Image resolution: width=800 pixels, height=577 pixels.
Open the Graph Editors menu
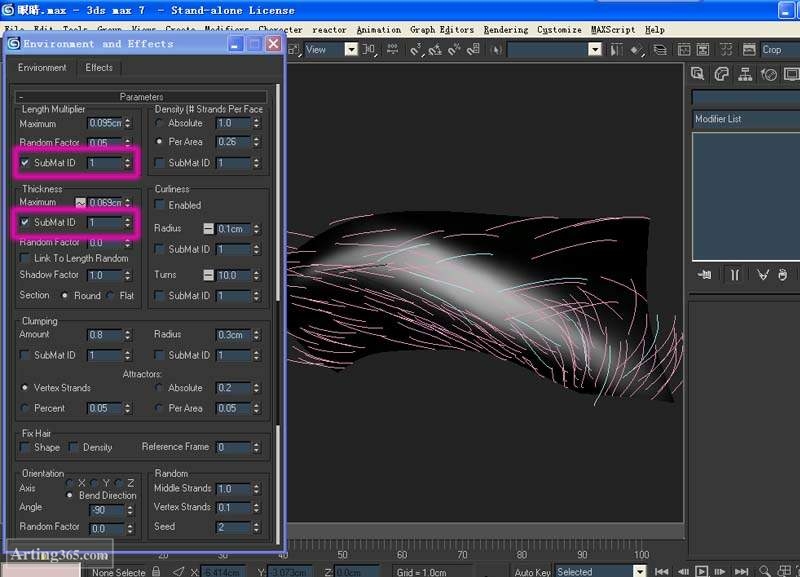point(442,30)
